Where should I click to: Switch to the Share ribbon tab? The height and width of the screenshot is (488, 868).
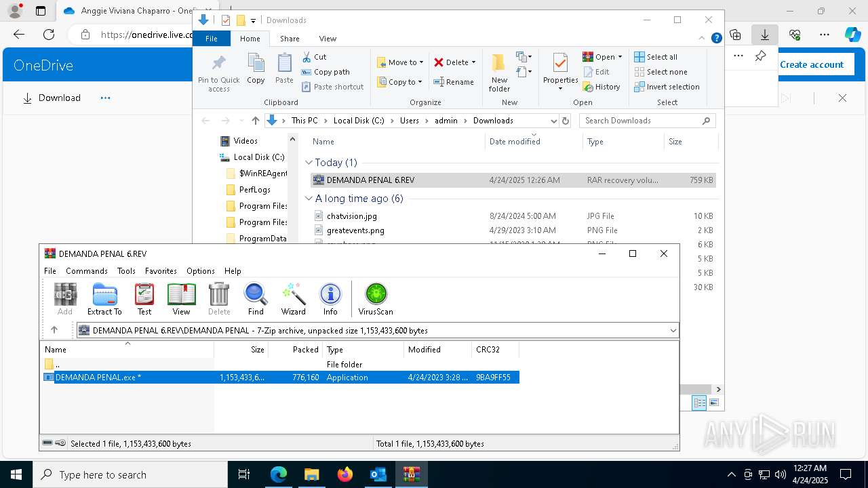pos(290,39)
